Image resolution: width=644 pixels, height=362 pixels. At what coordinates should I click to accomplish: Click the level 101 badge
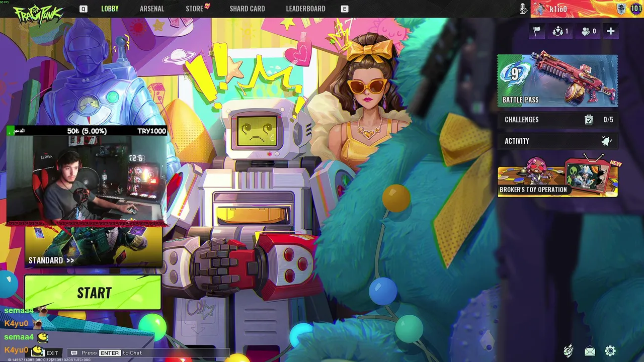636,9
